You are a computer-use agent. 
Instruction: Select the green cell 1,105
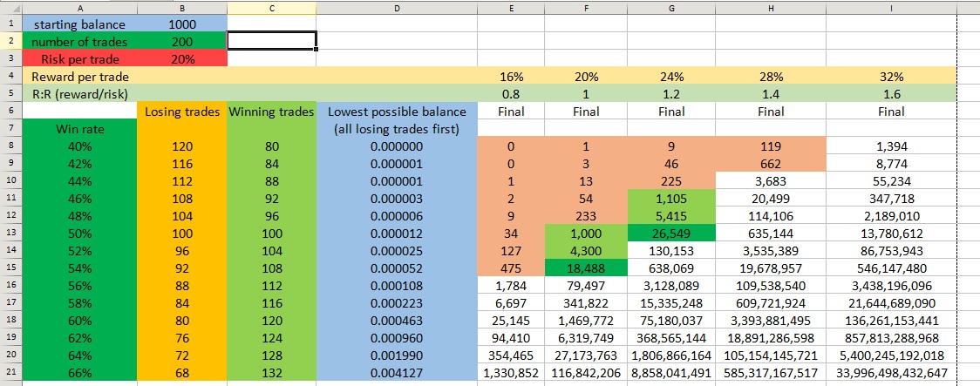pos(671,200)
